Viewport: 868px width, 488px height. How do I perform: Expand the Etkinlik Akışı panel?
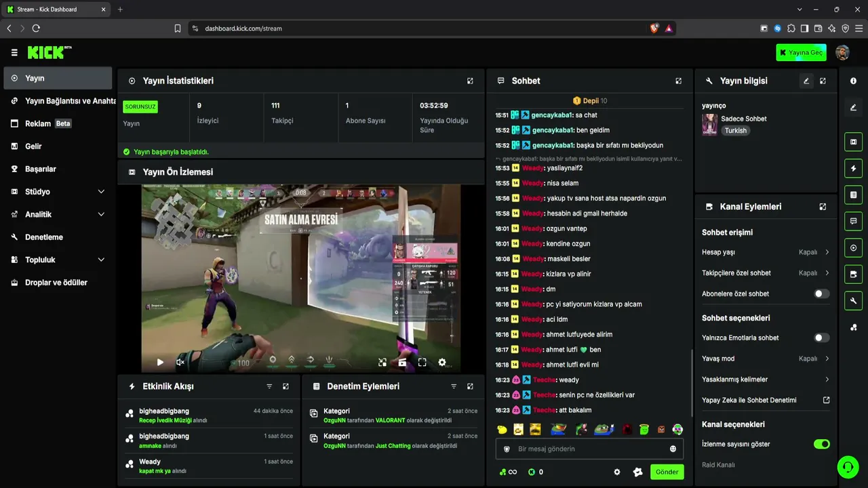coord(285,386)
